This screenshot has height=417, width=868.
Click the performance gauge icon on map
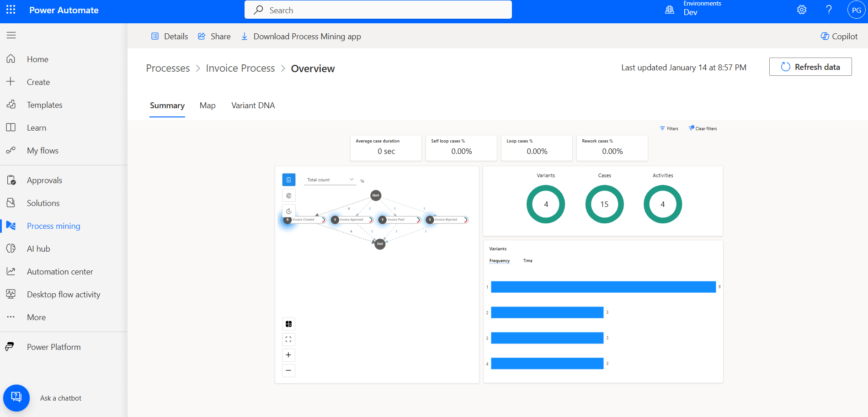pyautogui.click(x=288, y=195)
